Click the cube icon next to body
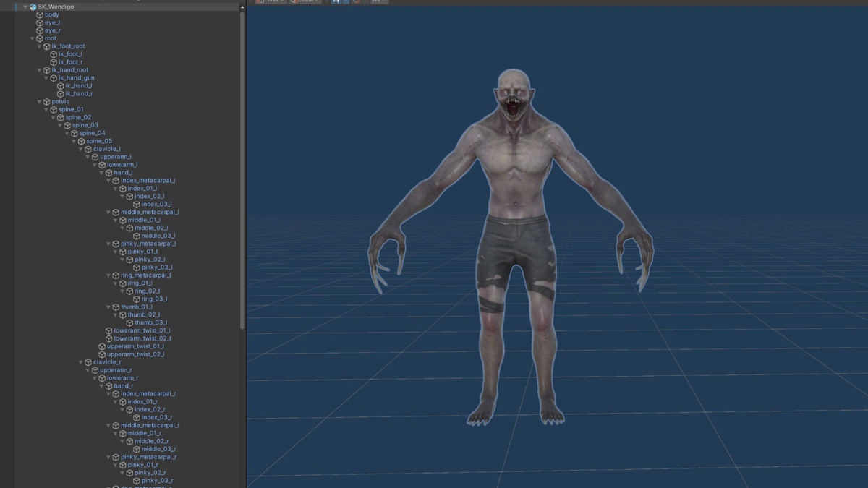 [x=39, y=14]
